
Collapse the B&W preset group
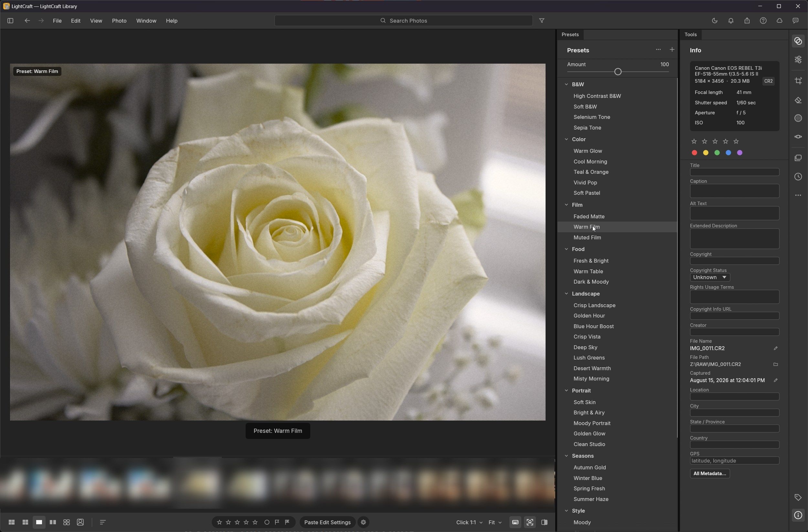click(x=566, y=84)
